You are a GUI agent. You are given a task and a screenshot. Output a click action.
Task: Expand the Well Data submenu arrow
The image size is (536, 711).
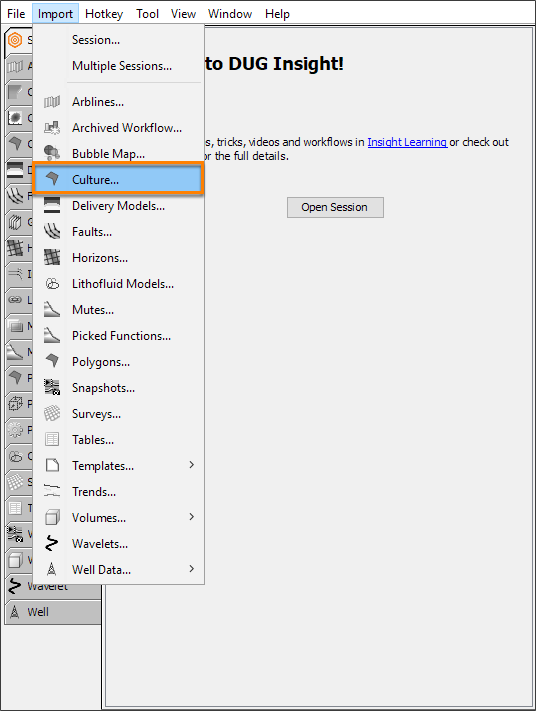click(x=191, y=569)
